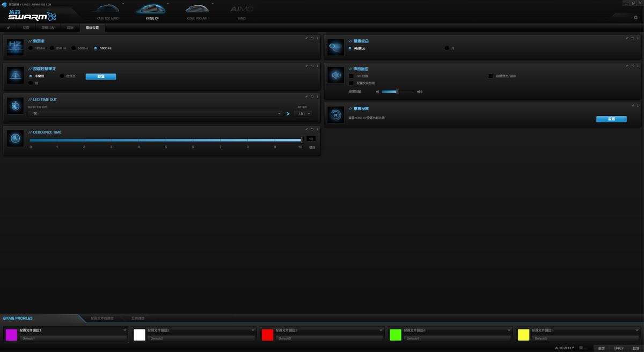Select the KAIN 100 AIMO mouse icon

(107, 9)
